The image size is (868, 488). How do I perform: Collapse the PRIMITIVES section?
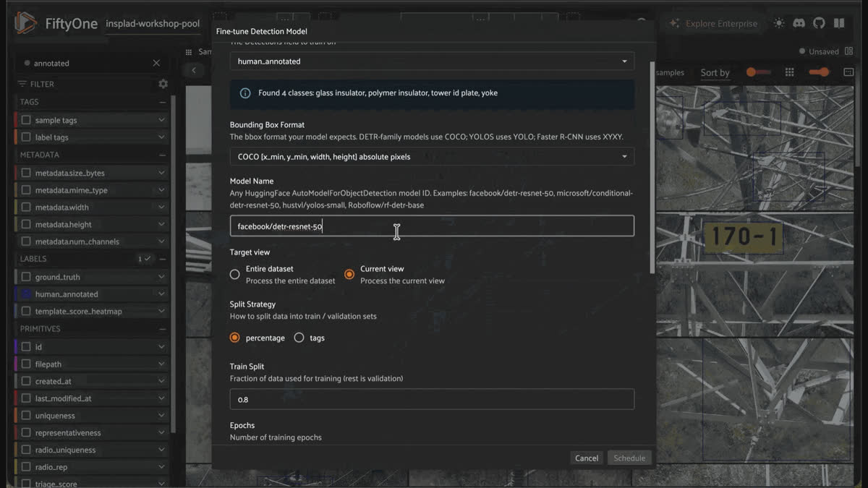[x=163, y=329]
